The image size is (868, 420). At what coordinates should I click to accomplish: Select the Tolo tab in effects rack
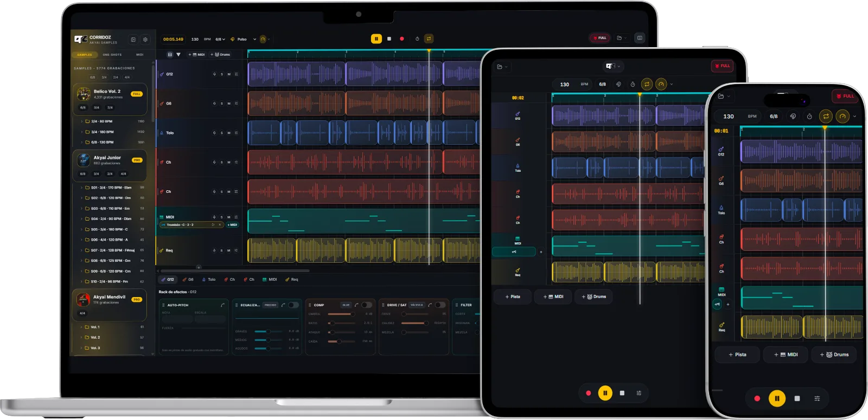pos(209,280)
